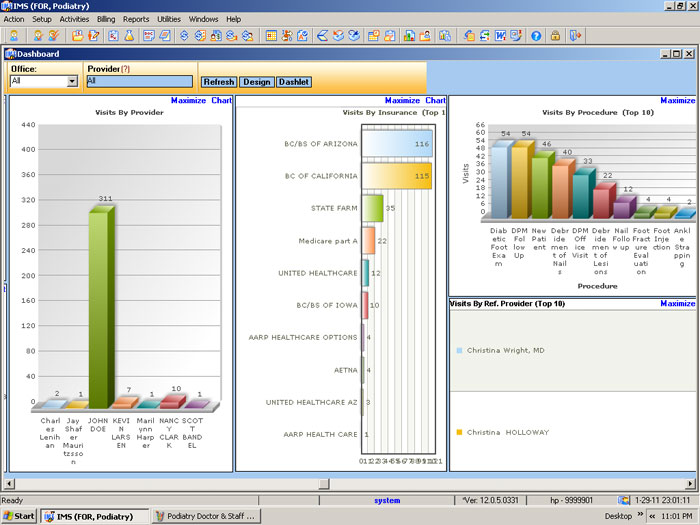This screenshot has height=525, width=700.
Task: Click the BC OF CALIFORNIA yellow bar
Action: (x=396, y=176)
